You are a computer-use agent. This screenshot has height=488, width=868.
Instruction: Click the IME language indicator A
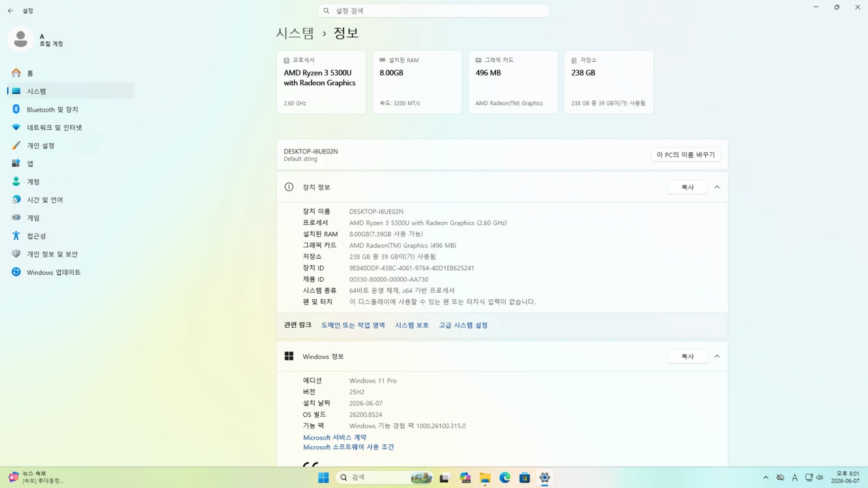pyautogui.click(x=794, y=478)
